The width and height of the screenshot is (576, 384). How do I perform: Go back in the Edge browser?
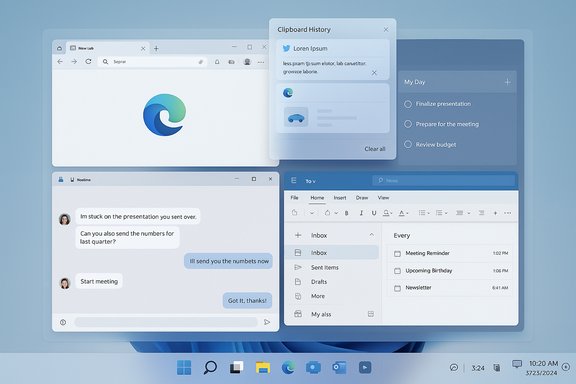coord(60,62)
